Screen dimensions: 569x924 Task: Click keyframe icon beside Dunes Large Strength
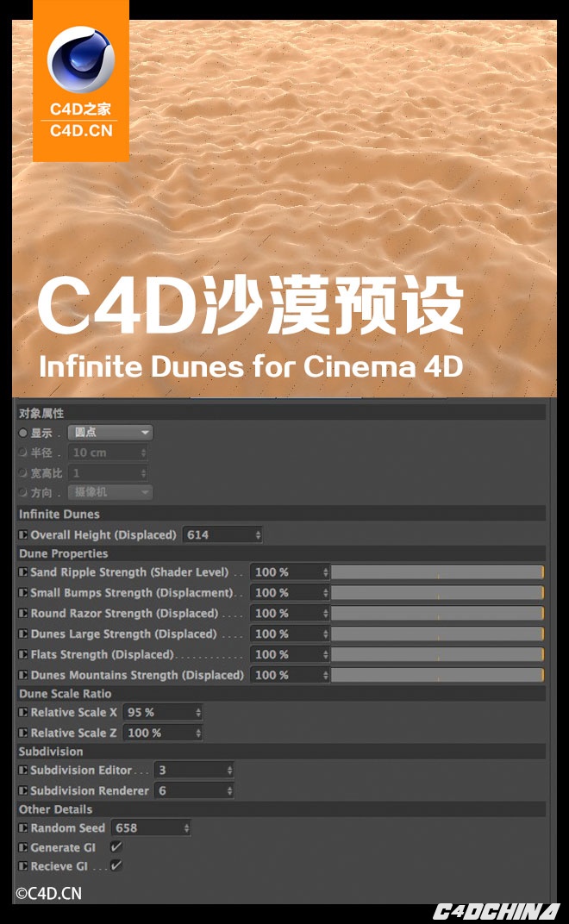pos(23,634)
